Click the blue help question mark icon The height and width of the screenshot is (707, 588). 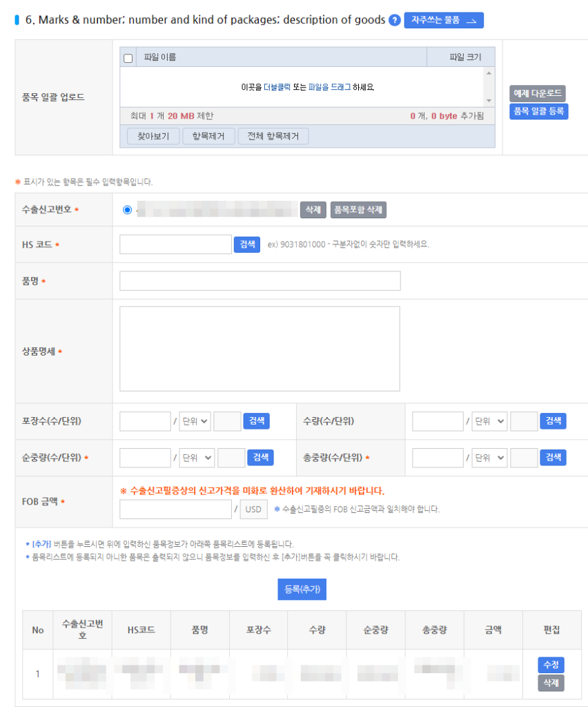[x=394, y=20]
